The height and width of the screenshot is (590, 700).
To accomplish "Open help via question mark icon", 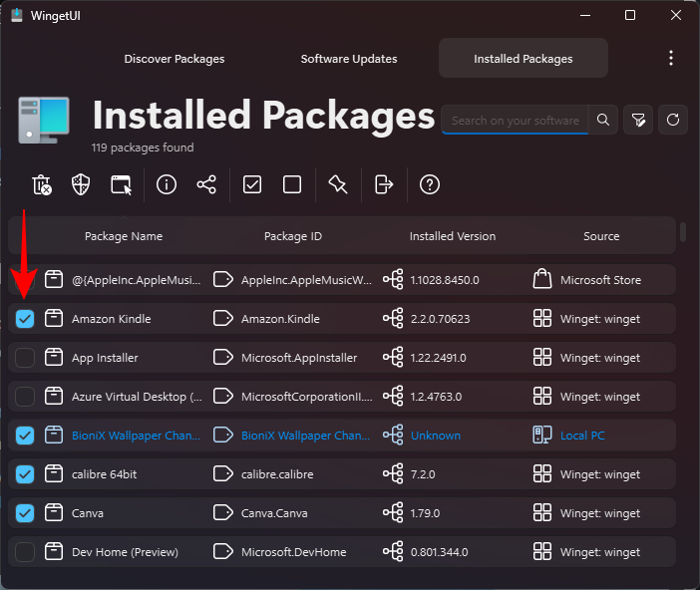I will click(430, 184).
